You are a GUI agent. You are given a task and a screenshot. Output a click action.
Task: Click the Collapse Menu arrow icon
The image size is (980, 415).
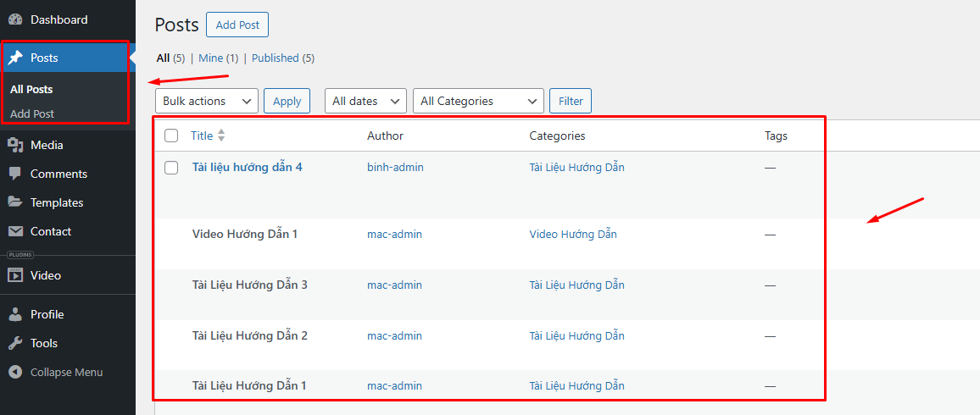pyautogui.click(x=15, y=372)
